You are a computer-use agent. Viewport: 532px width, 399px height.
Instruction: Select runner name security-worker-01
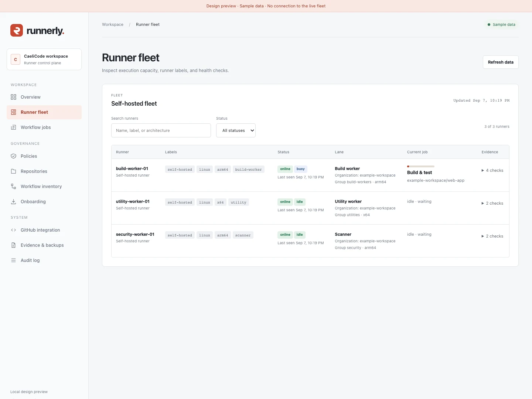135,234
